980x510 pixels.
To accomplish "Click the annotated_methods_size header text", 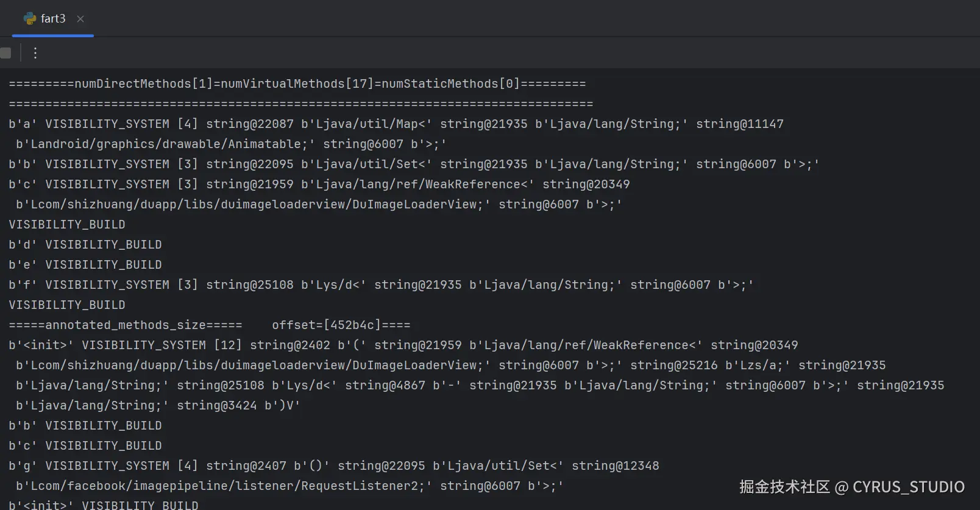I will (126, 325).
